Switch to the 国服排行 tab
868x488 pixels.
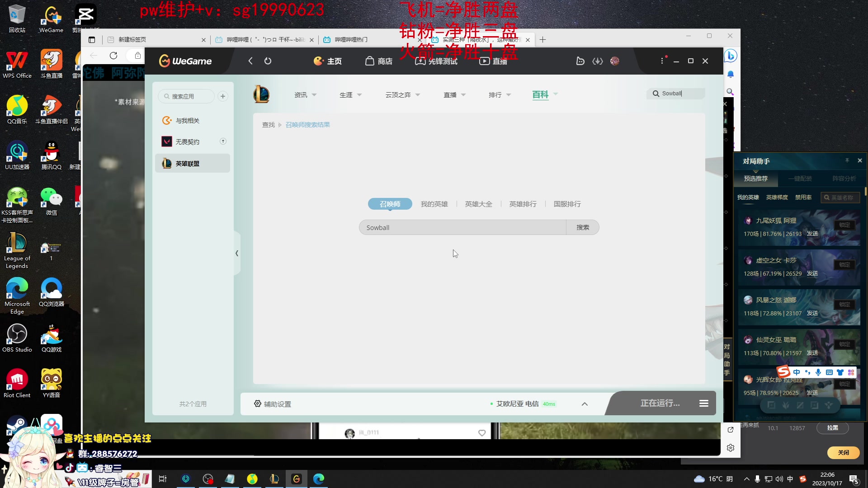[567, 204]
